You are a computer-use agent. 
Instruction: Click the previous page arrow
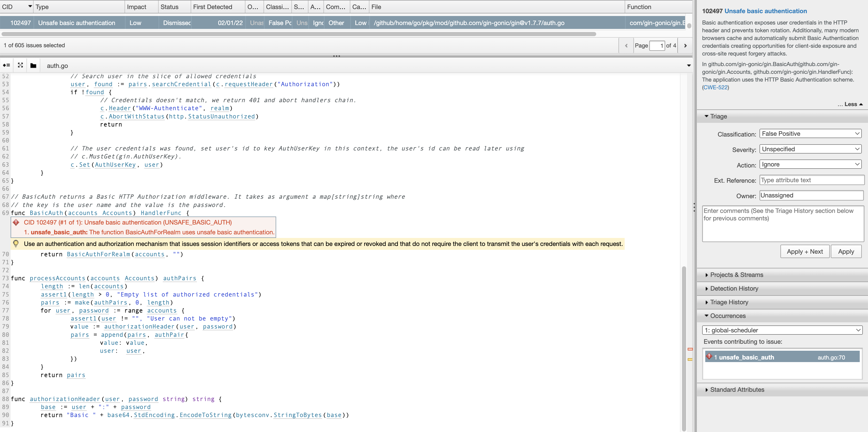tap(626, 45)
